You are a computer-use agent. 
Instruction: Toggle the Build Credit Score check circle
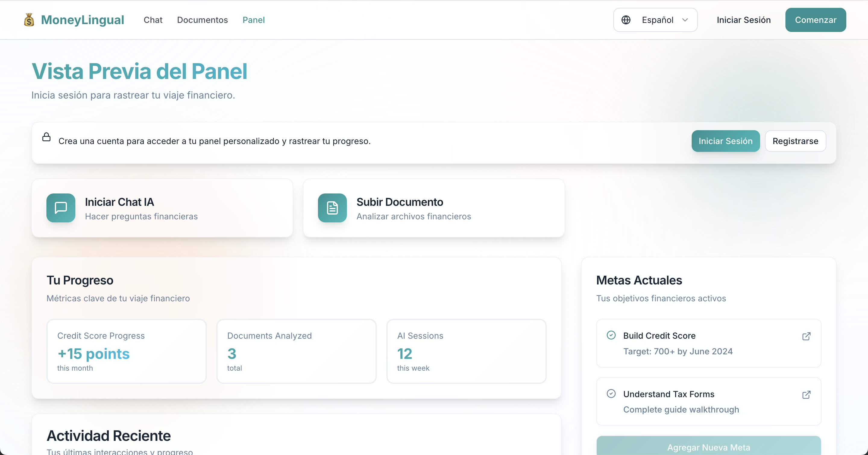click(x=611, y=335)
